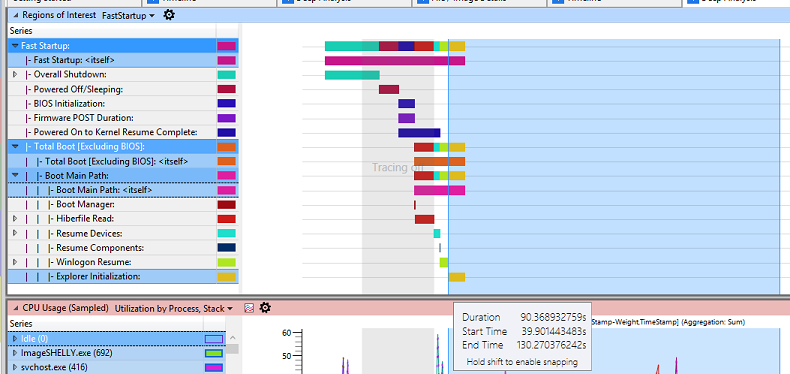Image resolution: width=790 pixels, height=374 pixels.
Task: Open CPU Usage graph settings gear
Action: (265, 307)
